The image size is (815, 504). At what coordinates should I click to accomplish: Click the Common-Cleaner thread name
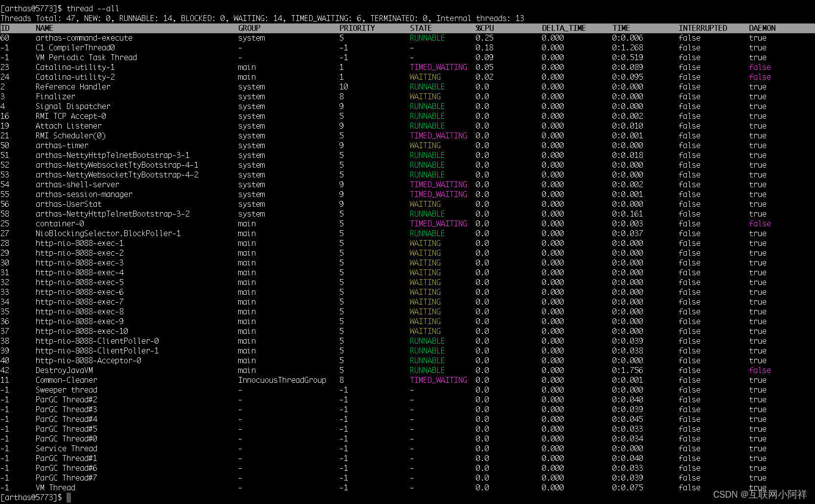coord(67,380)
